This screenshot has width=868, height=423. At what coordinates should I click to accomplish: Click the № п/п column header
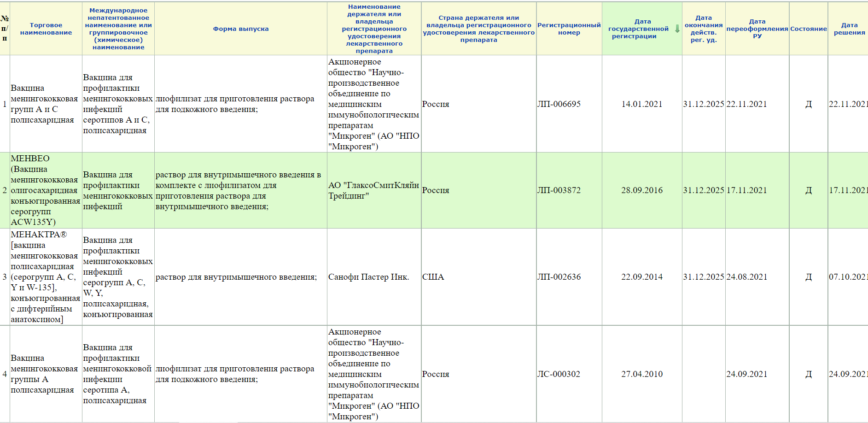5,29
